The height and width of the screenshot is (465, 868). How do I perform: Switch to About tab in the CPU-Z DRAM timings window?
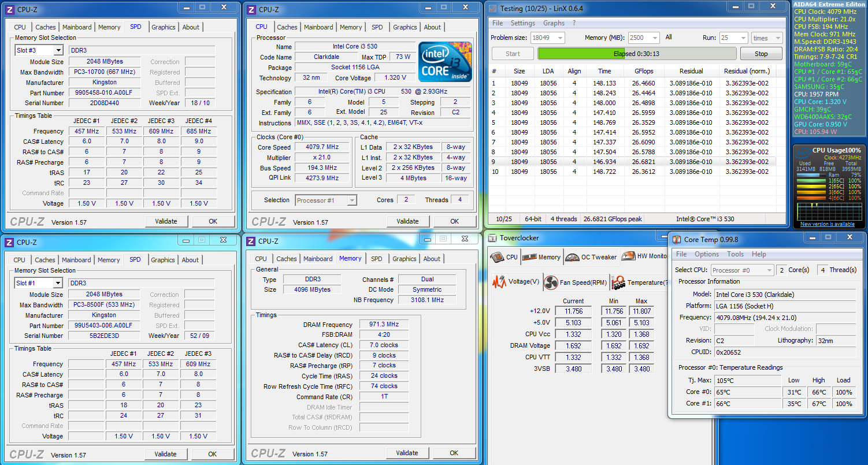pyautogui.click(x=432, y=259)
